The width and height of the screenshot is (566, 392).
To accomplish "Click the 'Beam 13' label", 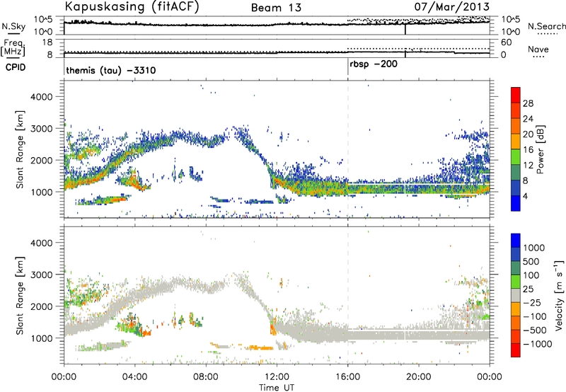I will [x=276, y=8].
